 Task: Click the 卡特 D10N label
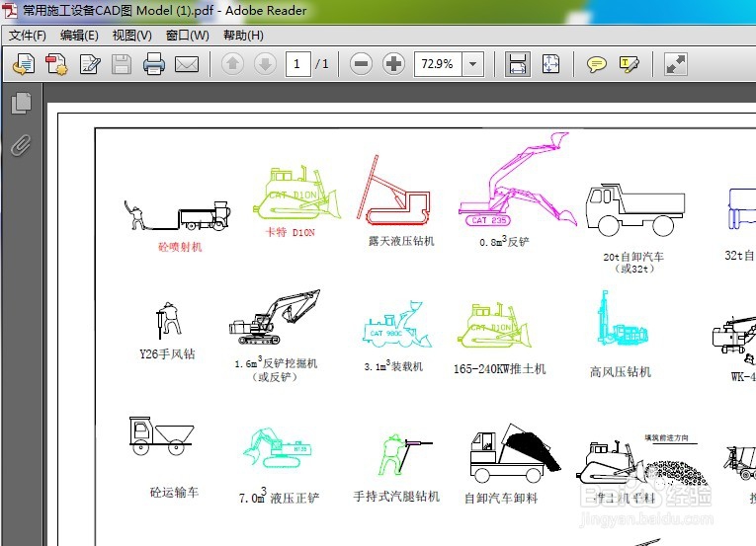[x=291, y=232]
